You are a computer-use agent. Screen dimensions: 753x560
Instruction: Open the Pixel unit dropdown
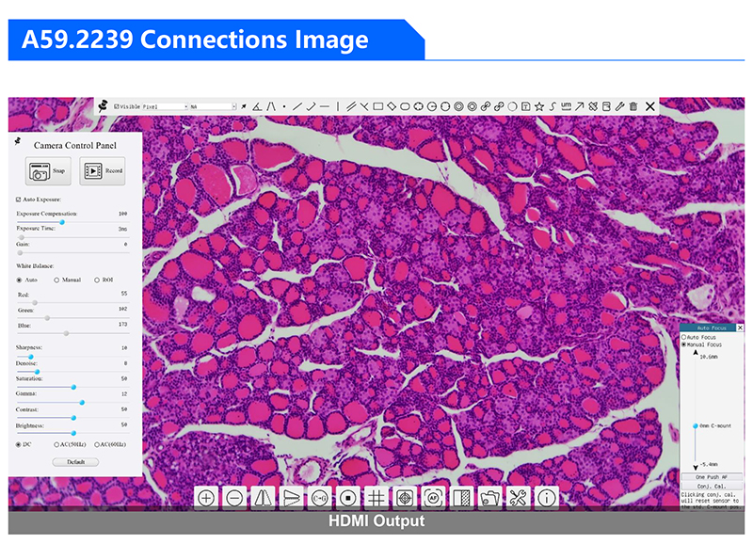165,107
